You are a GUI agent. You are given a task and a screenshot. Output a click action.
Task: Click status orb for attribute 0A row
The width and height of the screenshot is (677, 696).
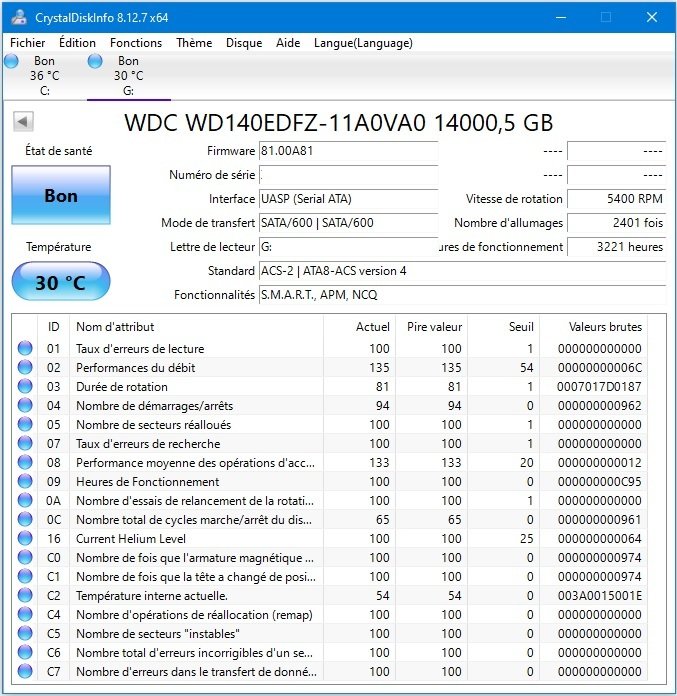pos(25,500)
